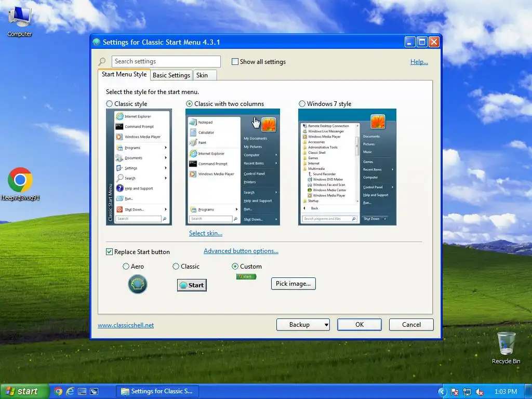532x399 pixels.
Task: Click the Settings for Classic S... taskbar button
Action: (x=157, y=391)
